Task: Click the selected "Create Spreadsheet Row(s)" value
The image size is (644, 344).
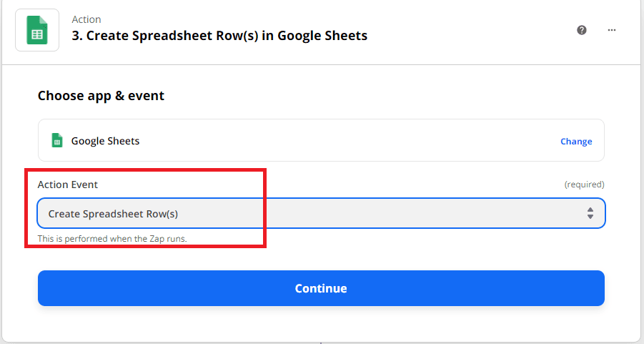Action: point(113,213)
